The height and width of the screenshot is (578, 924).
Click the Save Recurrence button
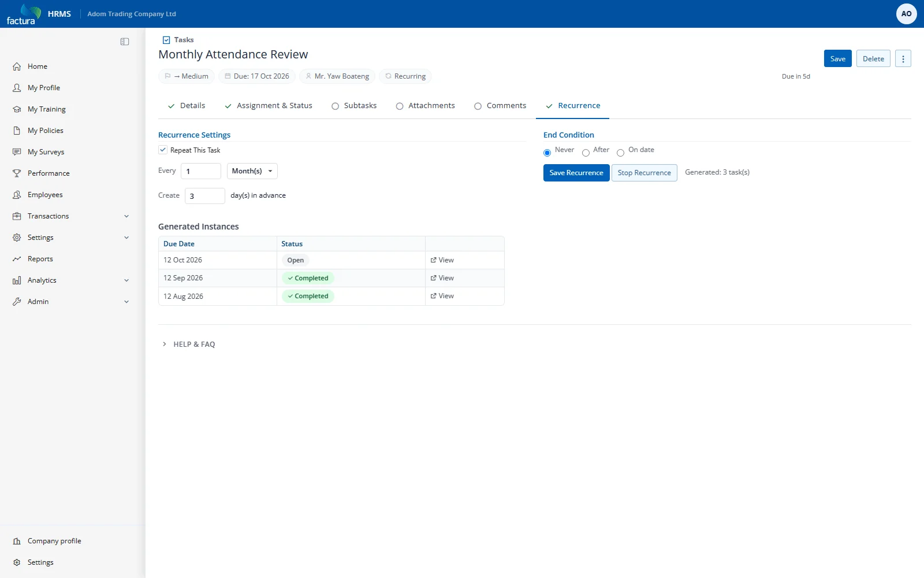pyautogui.click(x=576, y=173)
